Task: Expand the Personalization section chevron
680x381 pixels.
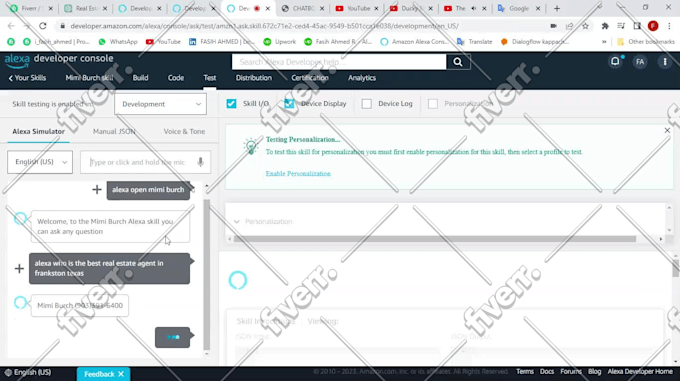Action: 236,221
